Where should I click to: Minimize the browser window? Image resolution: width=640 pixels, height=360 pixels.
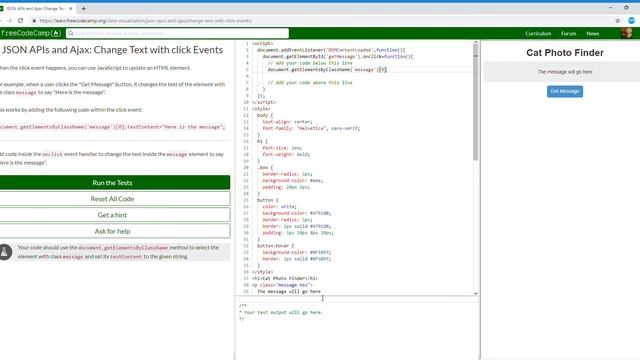610,8
